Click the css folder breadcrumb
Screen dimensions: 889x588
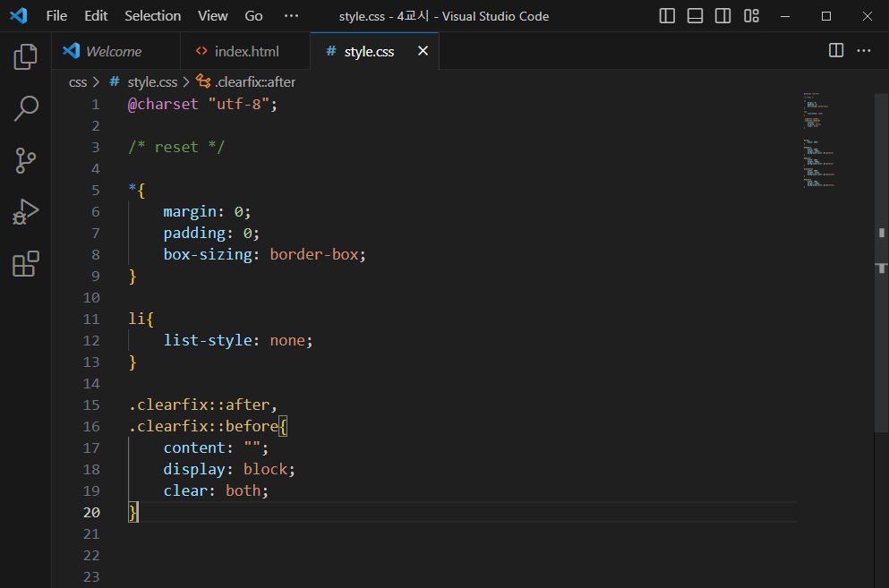coord(78,82)
